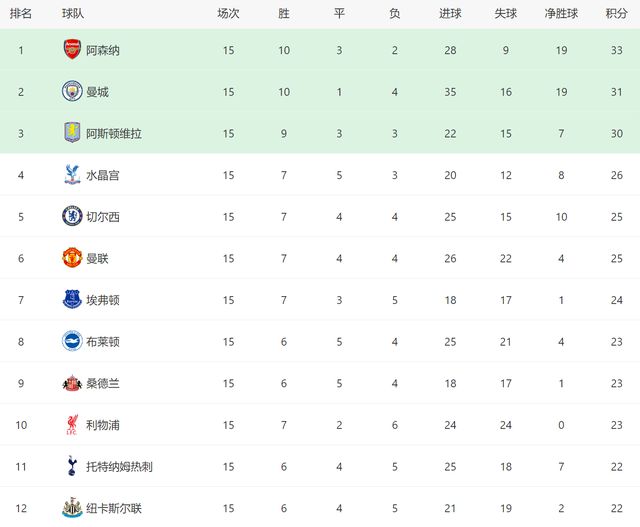Select the Newcastle United crest icon
Viewport: 640px width, 527px height.
pyautogui.click(x=71, y=508)
